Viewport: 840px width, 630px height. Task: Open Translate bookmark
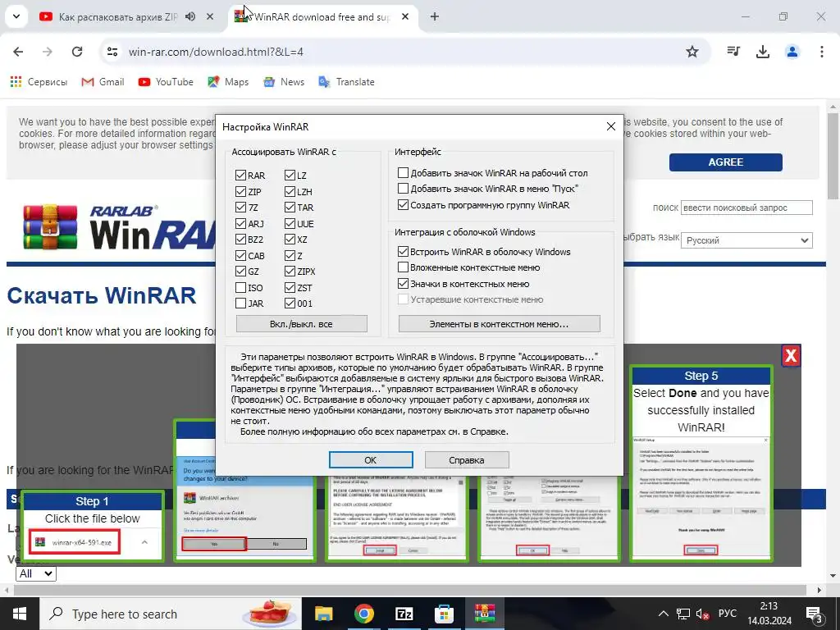(347, 82)
